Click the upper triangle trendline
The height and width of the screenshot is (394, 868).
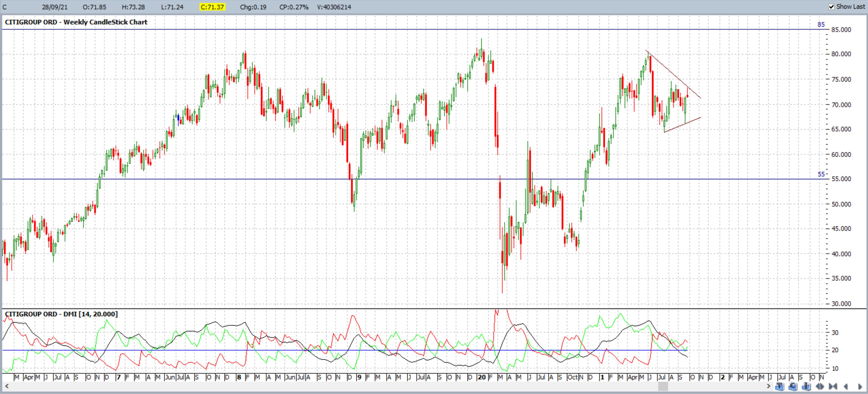coord(673,74)
